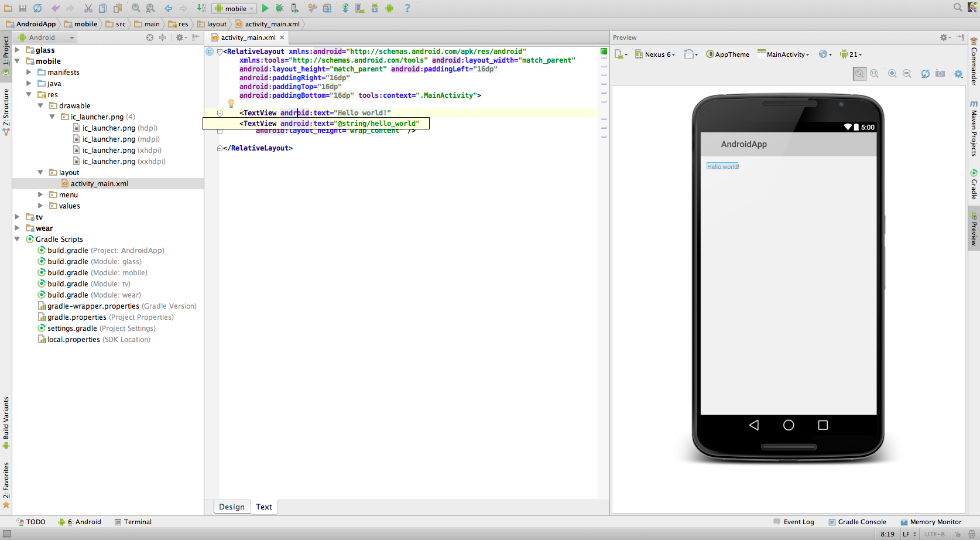Zoom in on the layout preview

[892, 74]
